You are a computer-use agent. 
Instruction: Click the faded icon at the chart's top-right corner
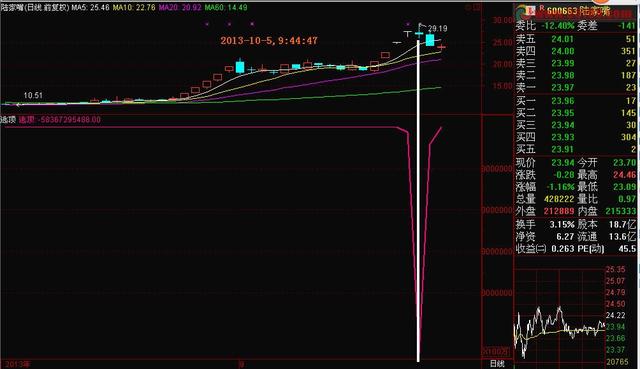click(473, 8)
